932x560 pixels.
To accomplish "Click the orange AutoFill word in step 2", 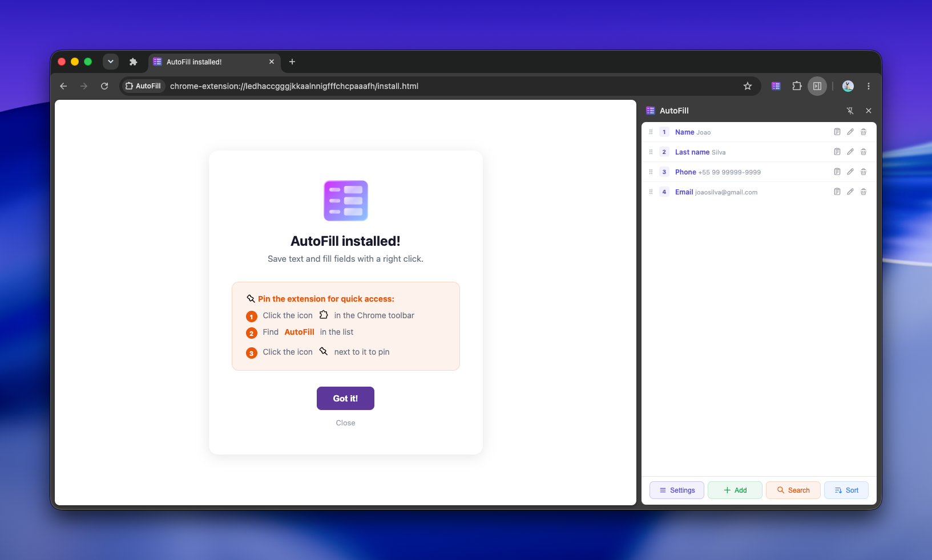I will [x=300, y=332].
